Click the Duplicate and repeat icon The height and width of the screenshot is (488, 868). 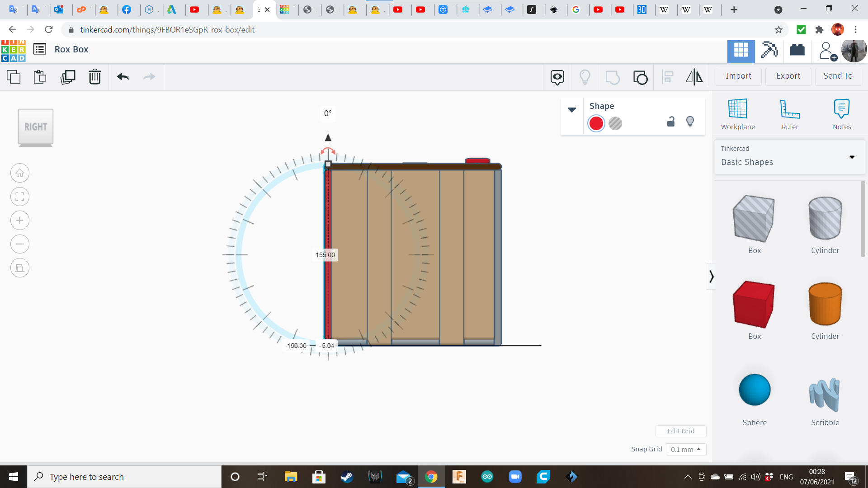pos(68,77)
